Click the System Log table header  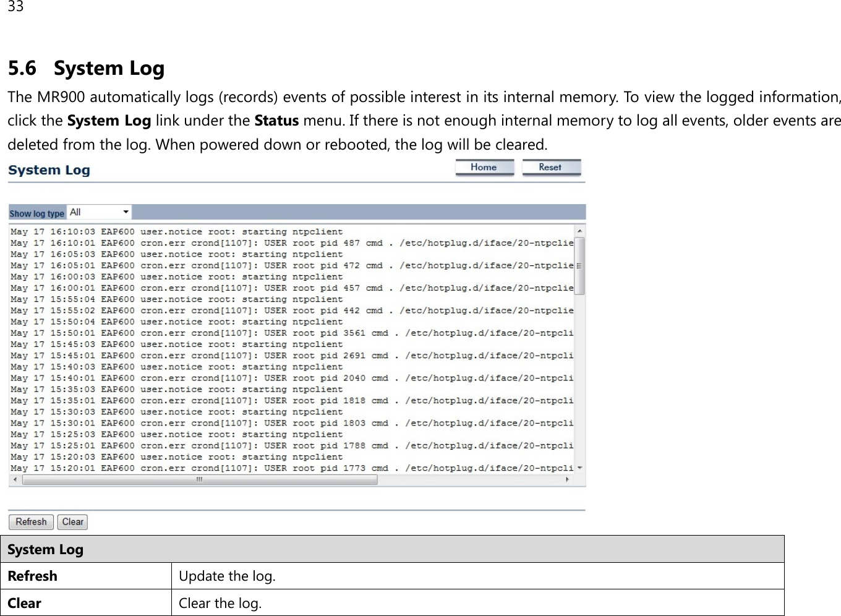(393, 549)
